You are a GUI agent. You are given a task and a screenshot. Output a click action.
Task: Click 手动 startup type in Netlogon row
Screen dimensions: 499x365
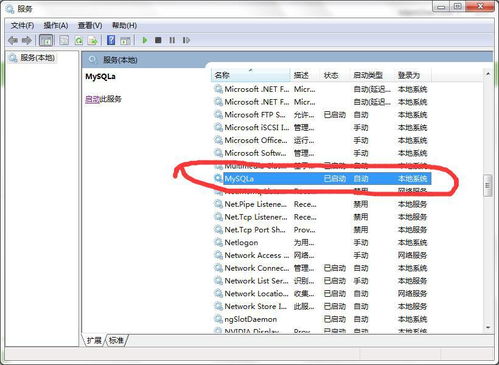361,242
